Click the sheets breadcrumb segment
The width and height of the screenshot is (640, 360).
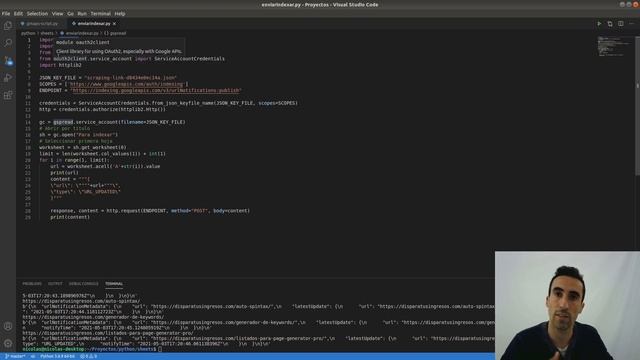pos(47,33)
